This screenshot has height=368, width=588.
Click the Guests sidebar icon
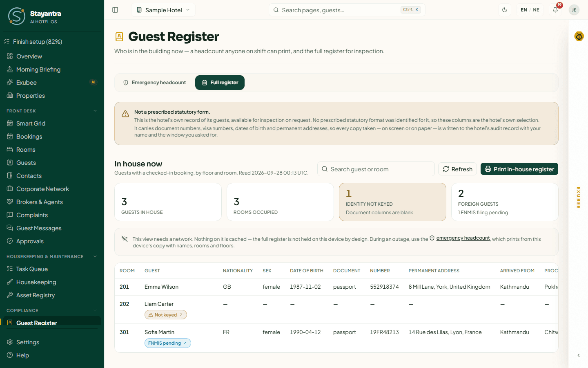coord(10,163)
